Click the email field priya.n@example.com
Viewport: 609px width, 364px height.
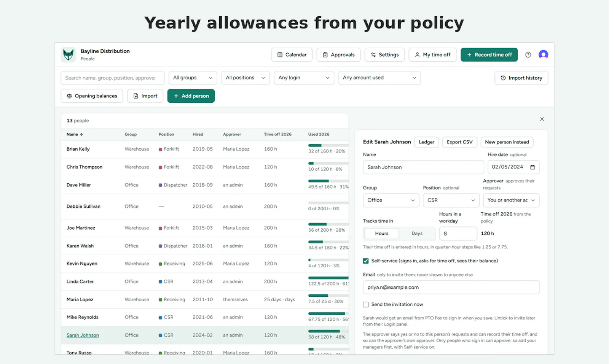(x=451, y=288)
